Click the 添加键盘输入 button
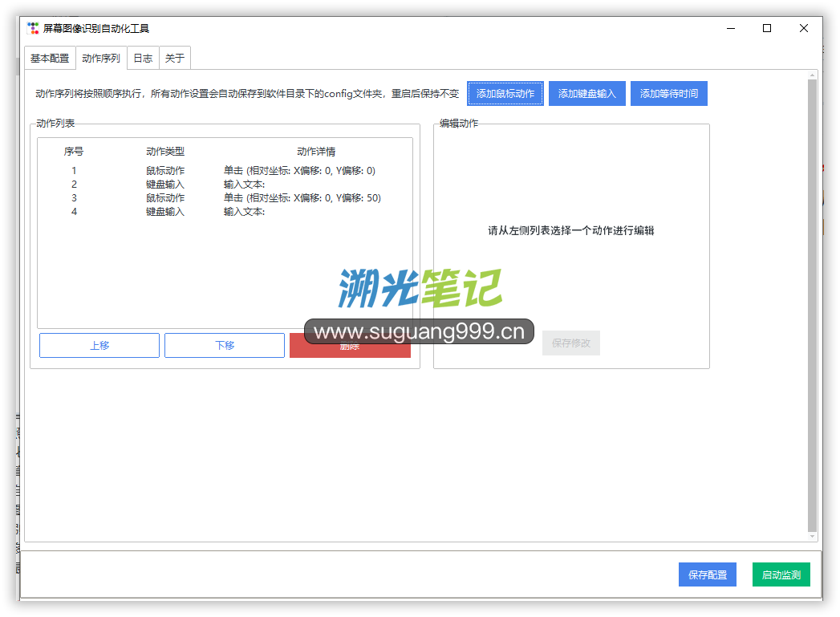 587,94
